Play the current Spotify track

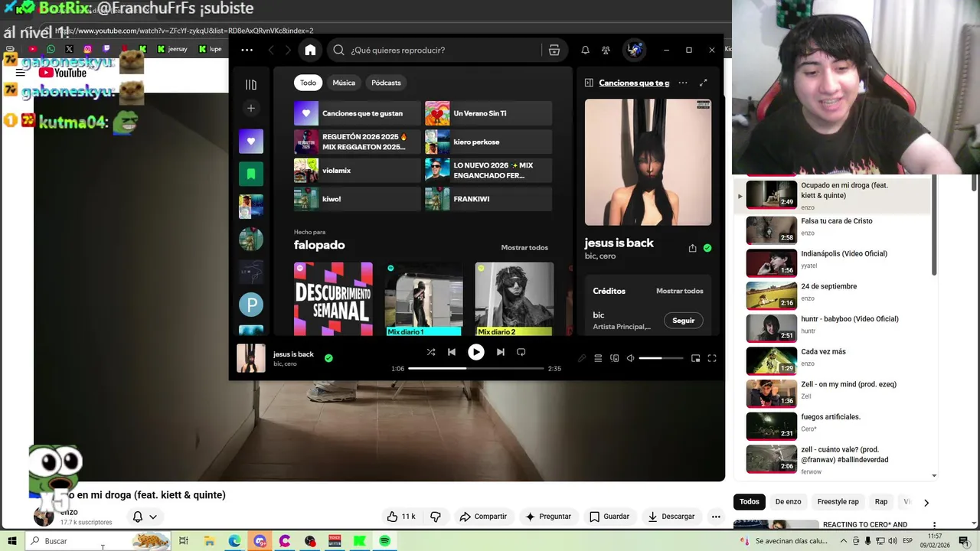pyautogui.click(x=476, y=352)
